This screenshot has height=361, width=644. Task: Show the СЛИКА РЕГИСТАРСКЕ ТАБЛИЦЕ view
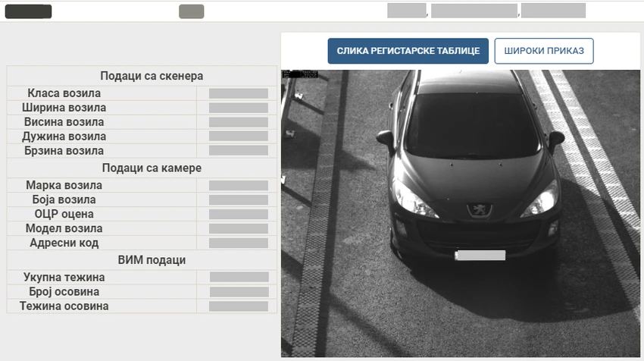[x=408, y=51]
